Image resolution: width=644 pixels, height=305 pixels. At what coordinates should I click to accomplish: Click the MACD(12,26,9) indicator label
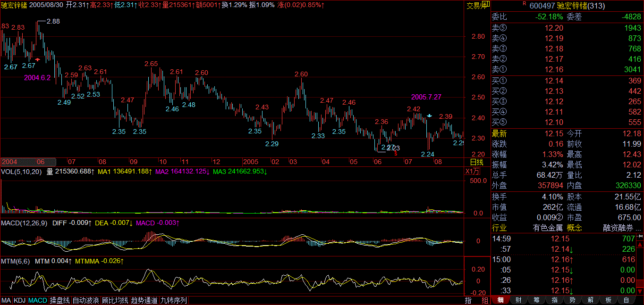coord(25,223)
